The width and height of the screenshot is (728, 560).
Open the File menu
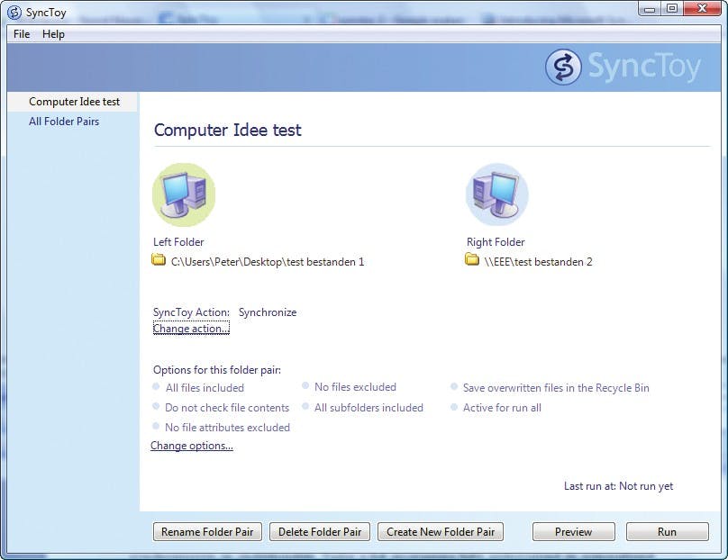pos(22,34)
